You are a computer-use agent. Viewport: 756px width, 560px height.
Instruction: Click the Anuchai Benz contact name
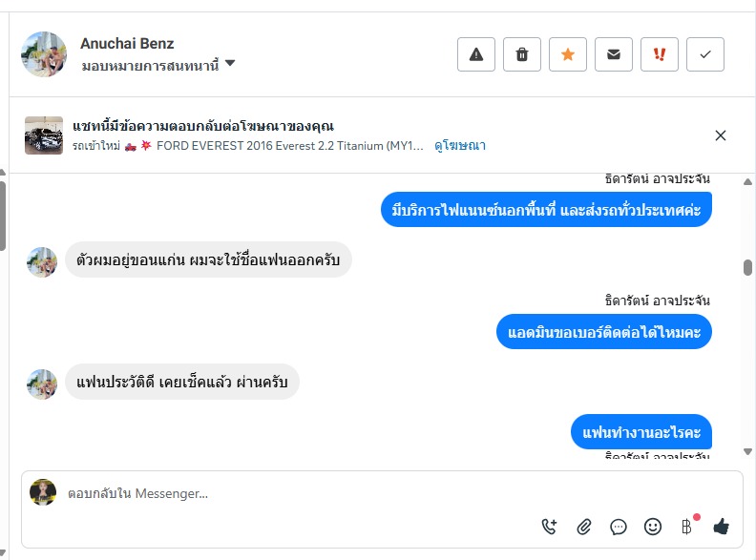tap(127, 44)
